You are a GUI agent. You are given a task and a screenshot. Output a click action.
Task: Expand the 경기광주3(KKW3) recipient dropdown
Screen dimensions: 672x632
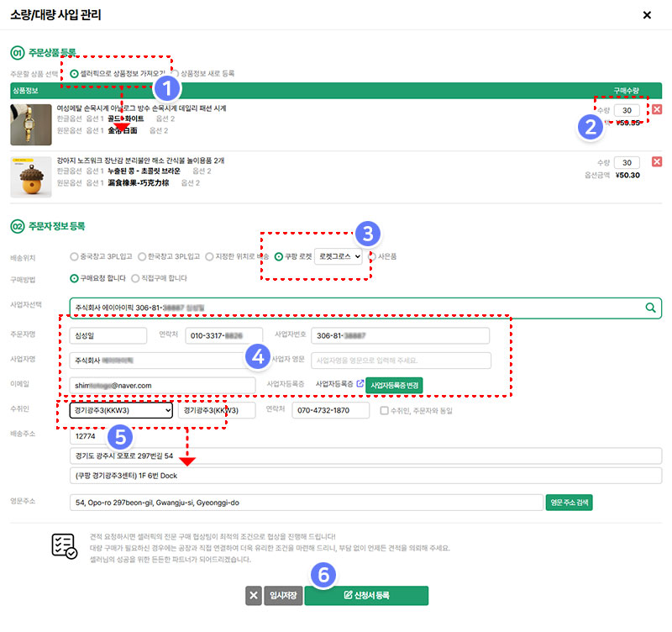click(121, 411)
